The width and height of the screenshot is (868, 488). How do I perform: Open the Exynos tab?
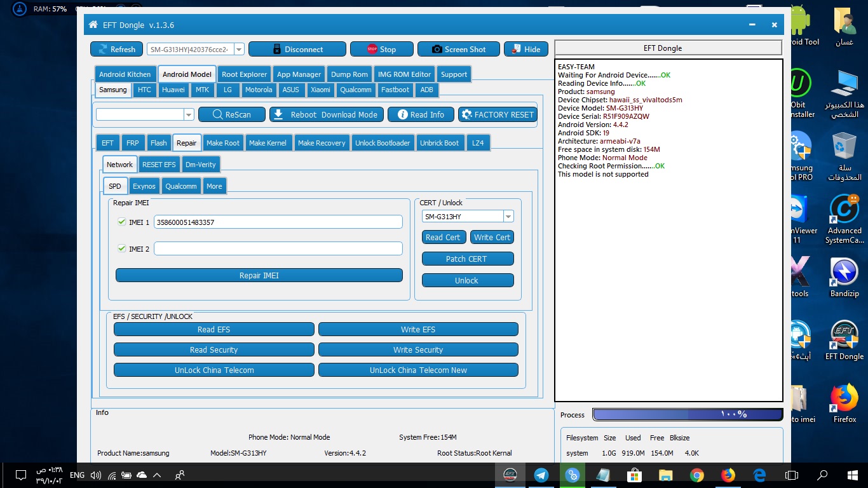144,186
